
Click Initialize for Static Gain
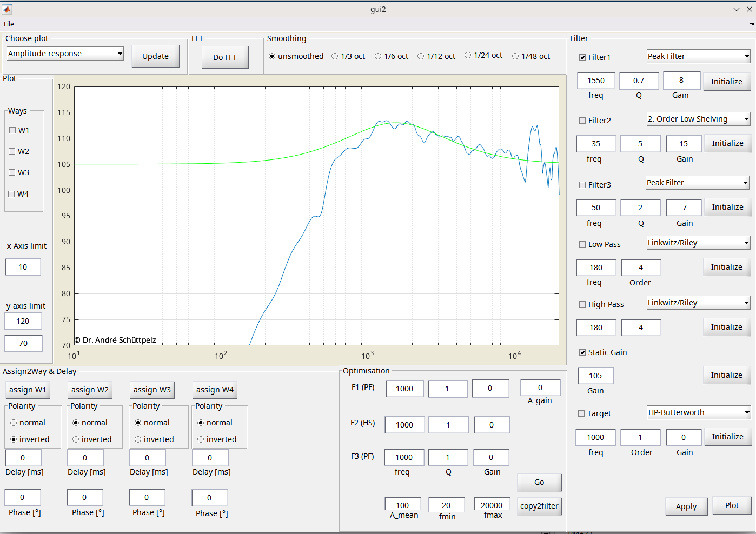coord(726,375)
